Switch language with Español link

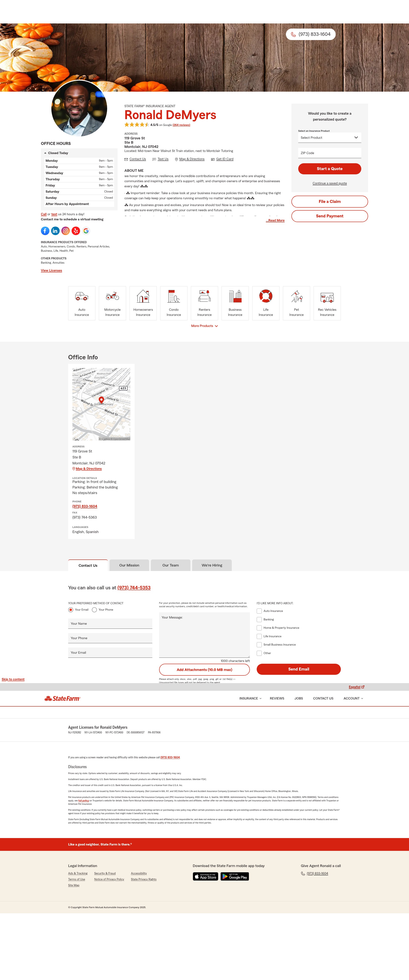[357, 687]
